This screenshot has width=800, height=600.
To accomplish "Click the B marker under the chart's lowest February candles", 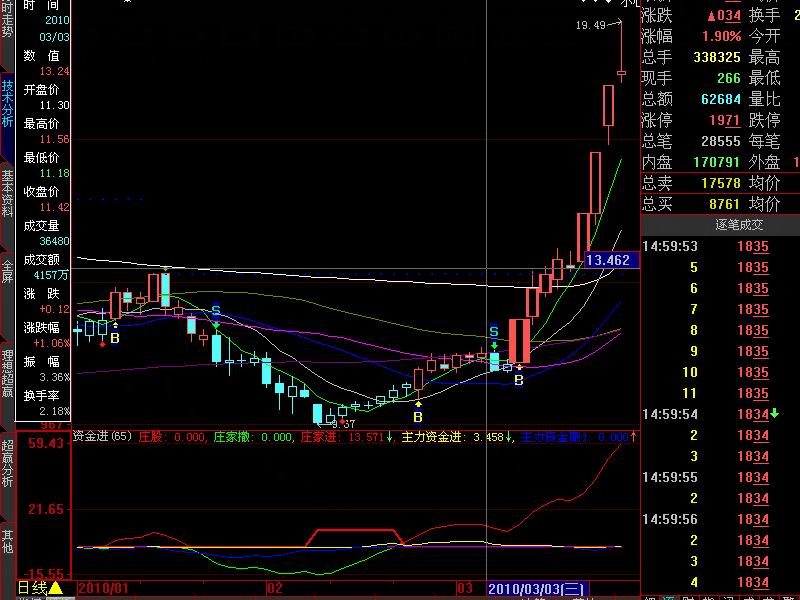I will (418, 417).
